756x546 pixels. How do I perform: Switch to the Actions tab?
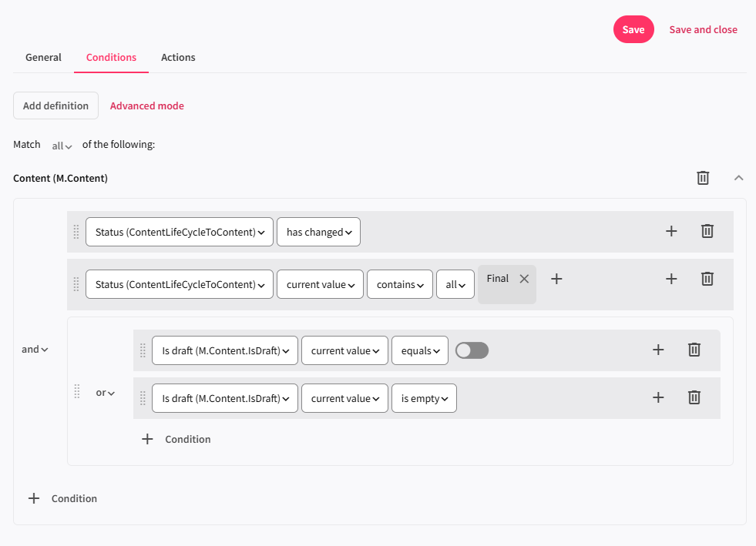point(178,57)
